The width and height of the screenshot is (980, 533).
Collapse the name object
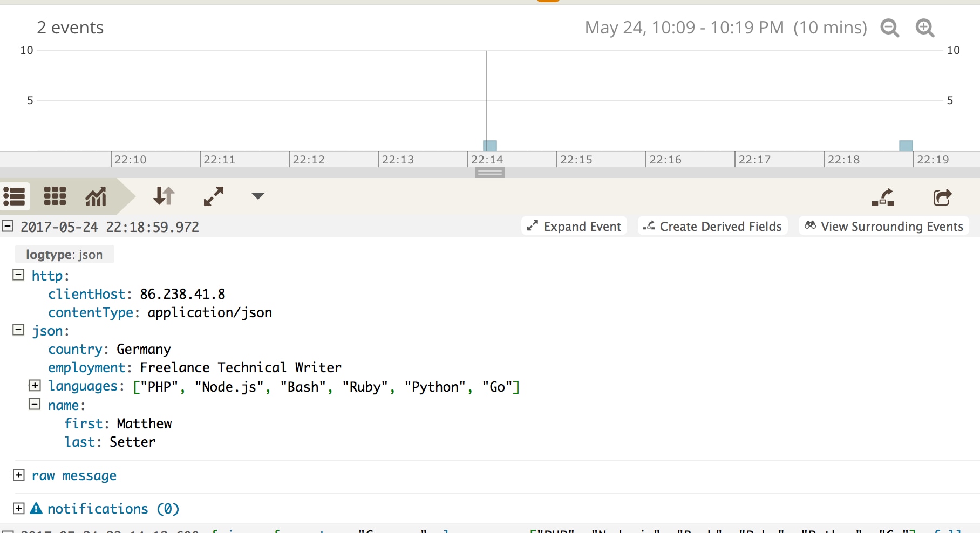pos(35,404)
